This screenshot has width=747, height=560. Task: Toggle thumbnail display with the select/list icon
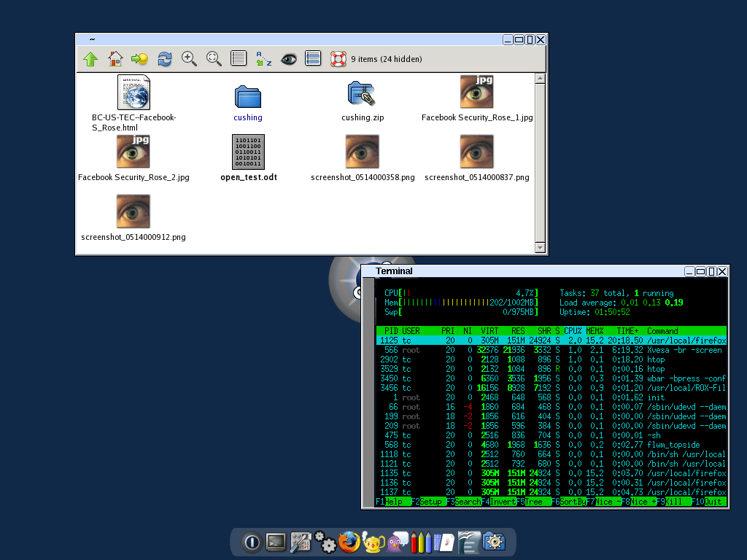click(313, 59)
